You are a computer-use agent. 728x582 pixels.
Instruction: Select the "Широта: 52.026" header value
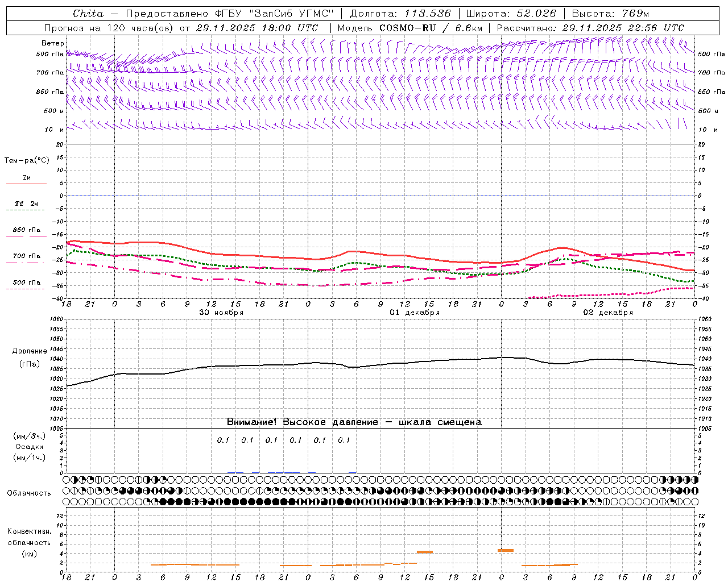(x=511, y=14)
